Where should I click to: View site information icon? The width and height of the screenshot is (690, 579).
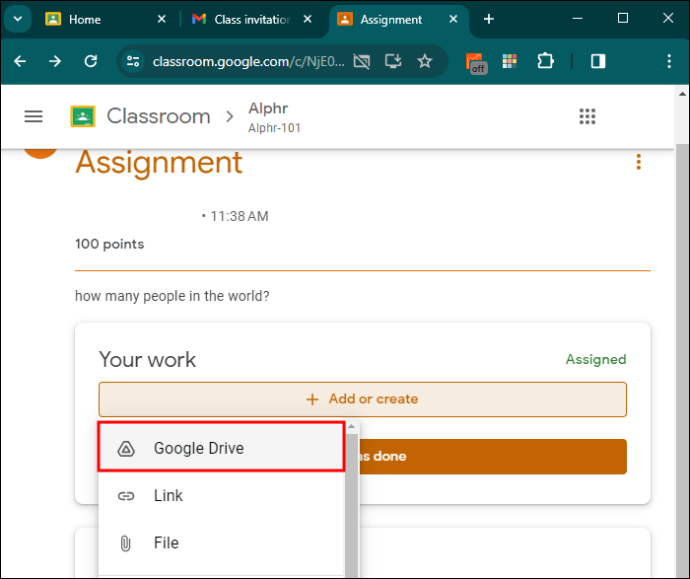click(133, 61)
